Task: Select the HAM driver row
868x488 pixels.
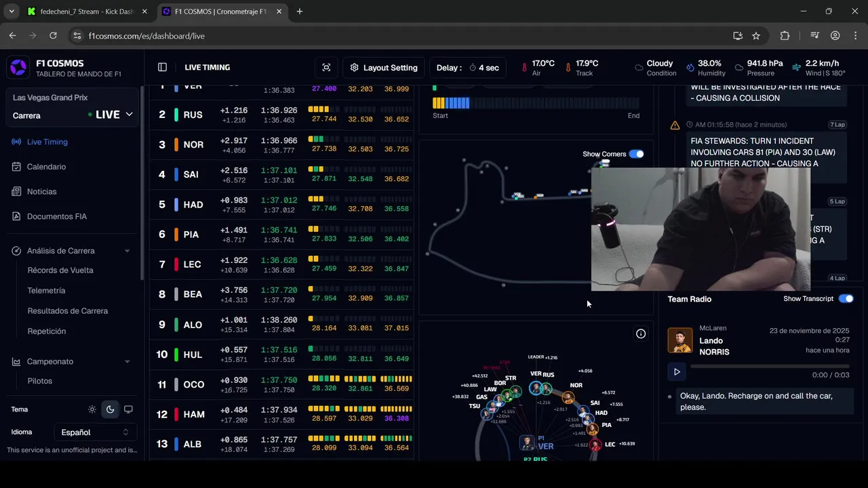Action: pyautogui.click(x=281, y=414)
